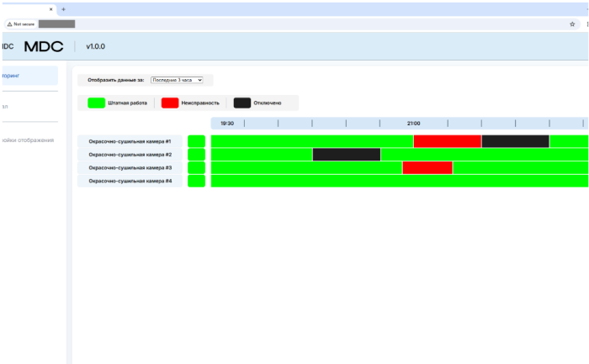Click the green status indicator for камера #3

196,168
